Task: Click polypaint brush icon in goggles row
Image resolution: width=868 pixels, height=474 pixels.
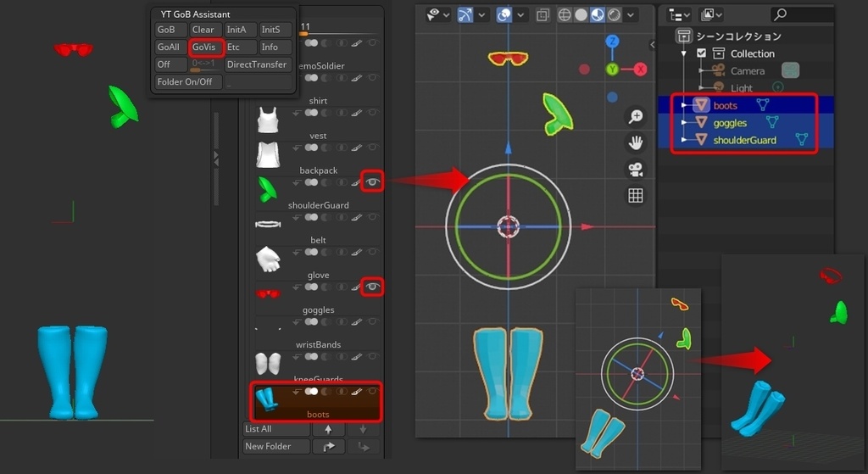Action: pos(357,287)
